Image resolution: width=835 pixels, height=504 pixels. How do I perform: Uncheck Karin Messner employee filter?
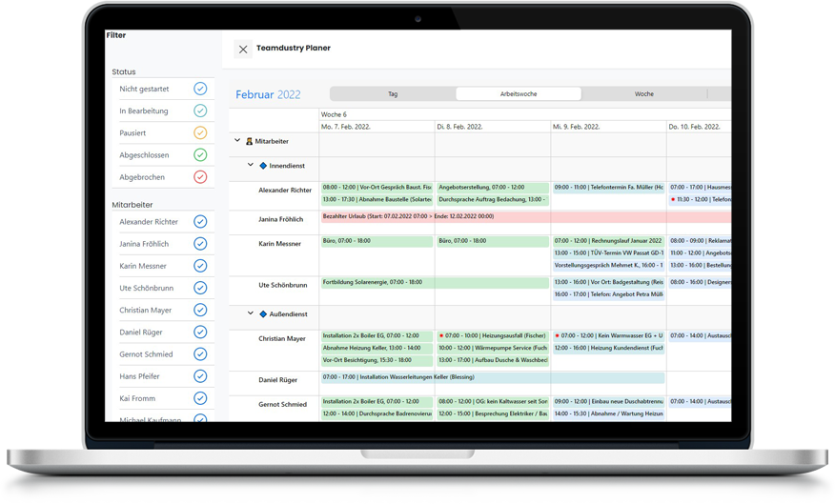(200, 266)
